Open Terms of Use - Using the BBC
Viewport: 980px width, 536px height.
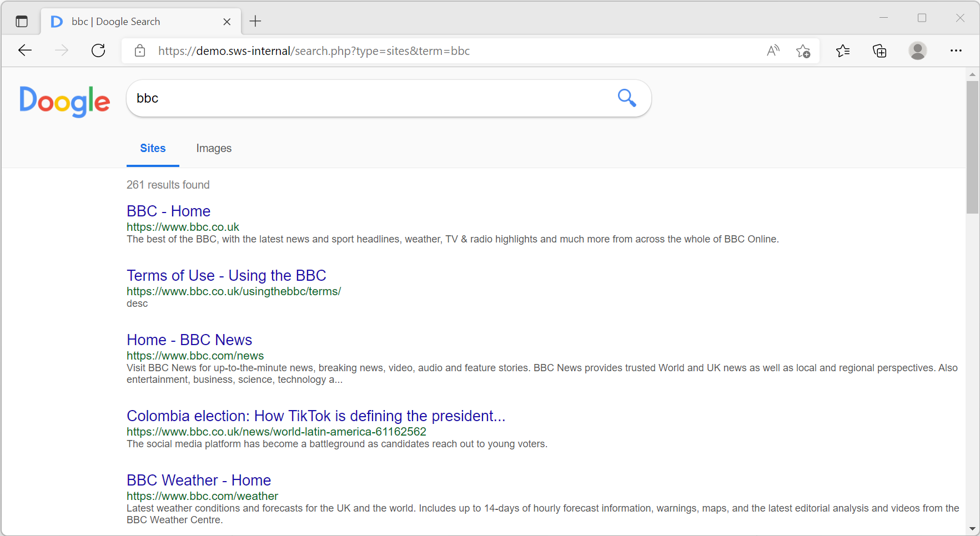tap(226, 276)
